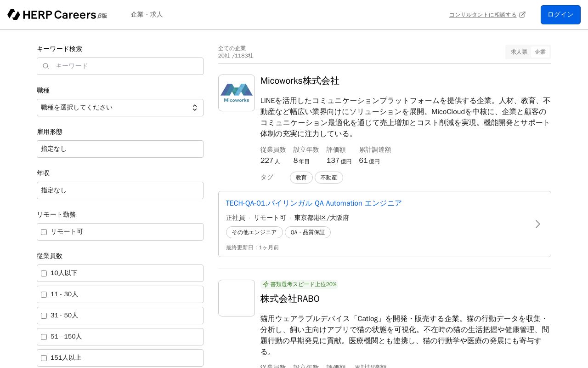588x368 pixels.
Task: Click the その他エンジニア tag
Action: point(254,232)
